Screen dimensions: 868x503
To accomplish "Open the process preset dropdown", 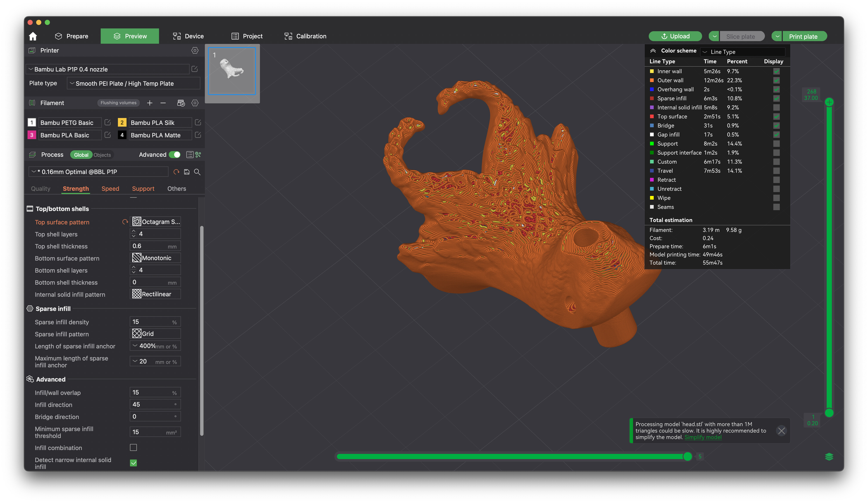I will (x=99, y=172).
